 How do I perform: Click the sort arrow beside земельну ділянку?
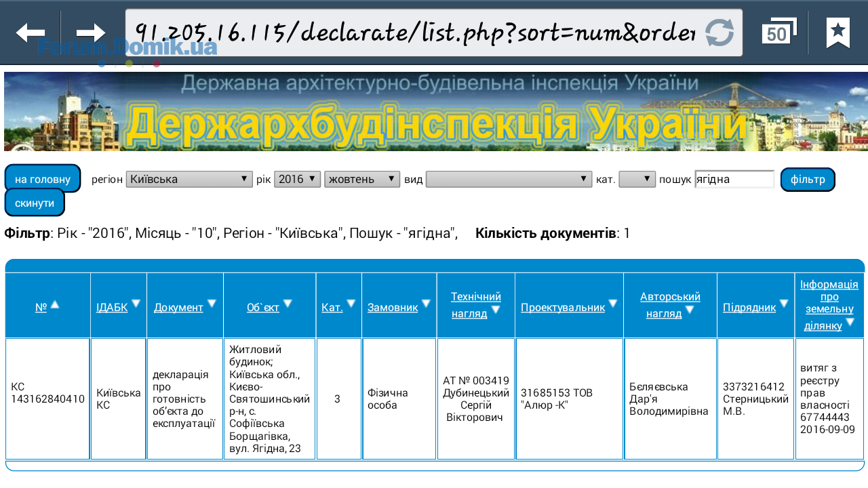pos(850,322)
